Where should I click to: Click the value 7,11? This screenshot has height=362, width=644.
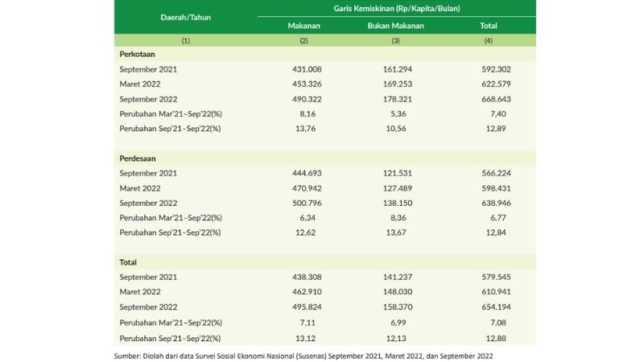click(308, 323)
